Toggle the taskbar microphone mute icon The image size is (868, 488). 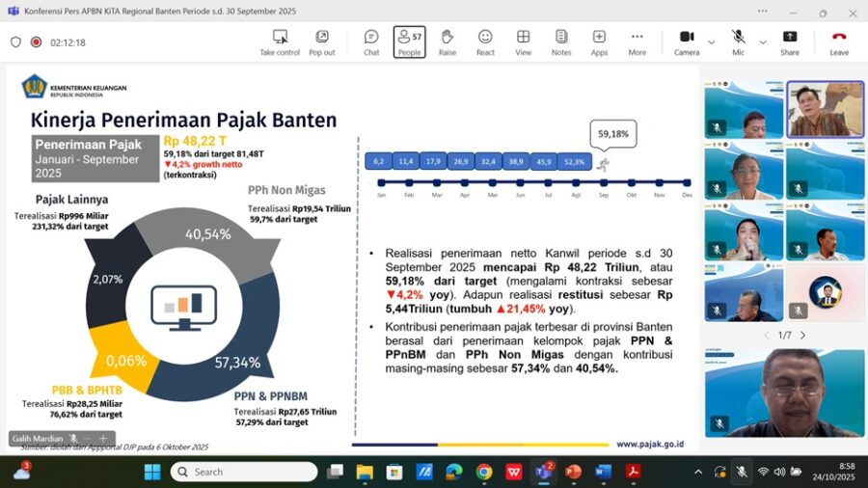point(741,472)
